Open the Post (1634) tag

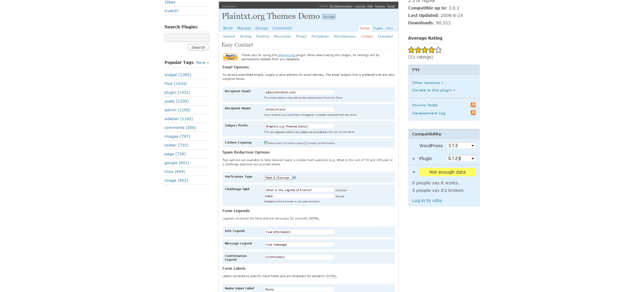176,84
